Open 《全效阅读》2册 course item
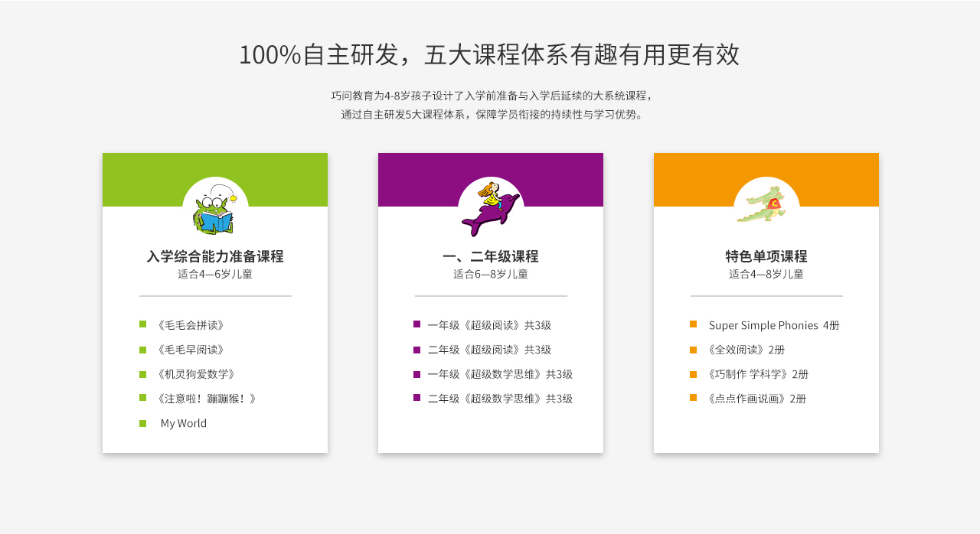The height and width of the screenshot is (534, 980). click(746, 350)
